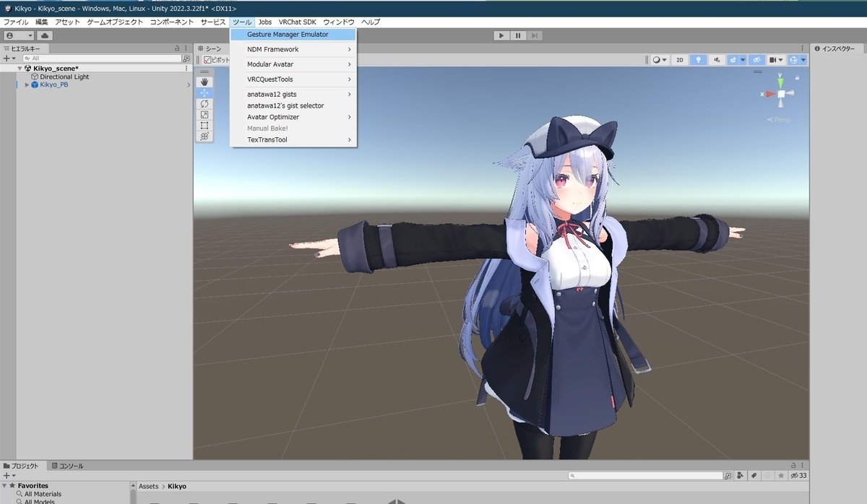Select the Rect Transform tool

(x=204, y=124)
